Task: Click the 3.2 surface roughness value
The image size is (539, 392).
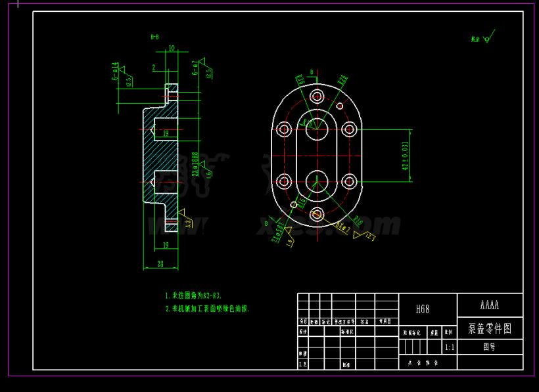Action: coord(189,224)
